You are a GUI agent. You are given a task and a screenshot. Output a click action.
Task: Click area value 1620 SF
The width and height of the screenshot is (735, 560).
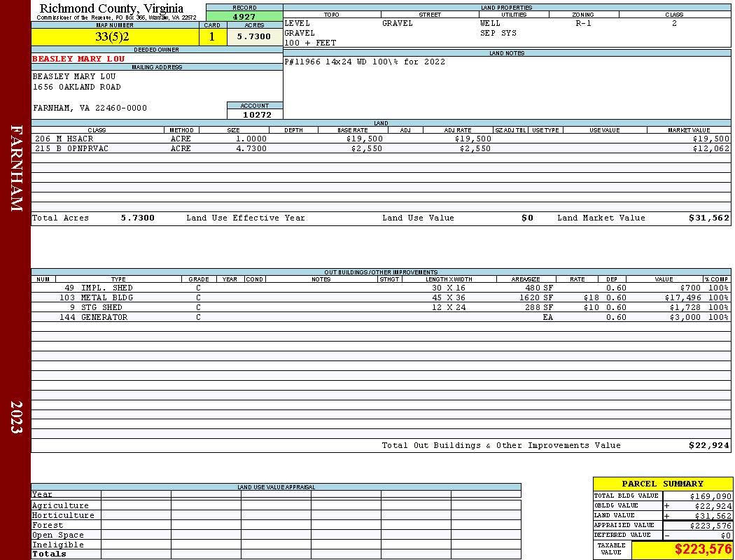point(535,297)
